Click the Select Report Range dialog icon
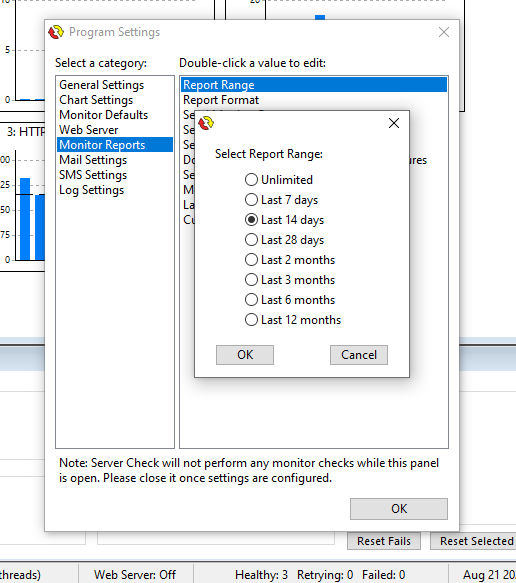This screenshot has width=516, height=583. point(206,123)
